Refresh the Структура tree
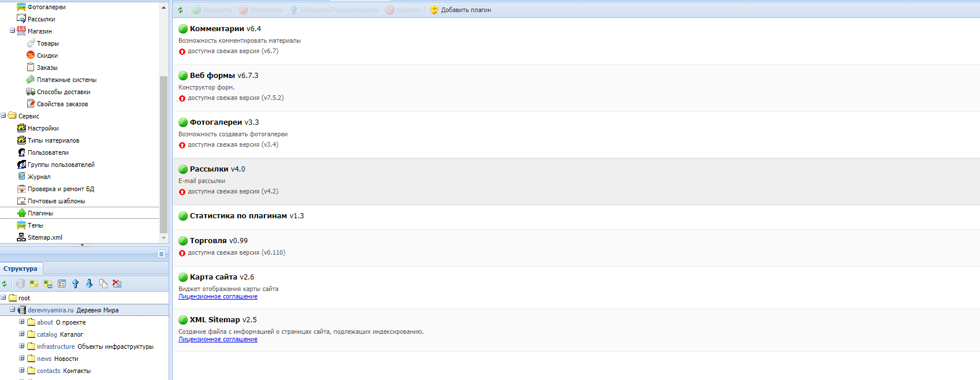This screenshot has height=380, width=980. [5, 284]
